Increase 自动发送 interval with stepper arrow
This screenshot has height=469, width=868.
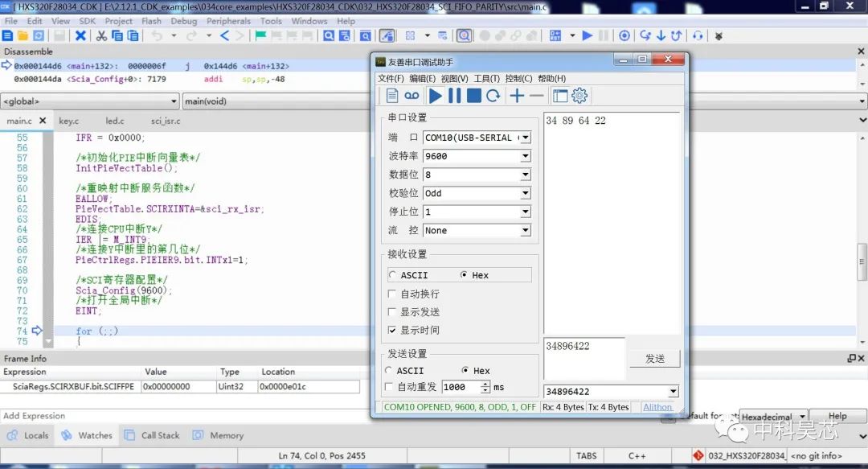pyautogui.click(x=487, y=384)
